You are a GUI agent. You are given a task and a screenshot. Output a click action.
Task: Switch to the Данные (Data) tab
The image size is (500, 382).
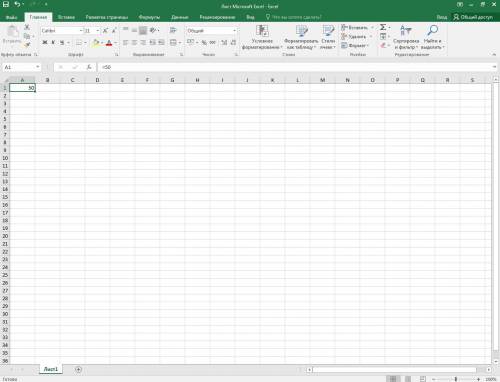coord(180,17)
